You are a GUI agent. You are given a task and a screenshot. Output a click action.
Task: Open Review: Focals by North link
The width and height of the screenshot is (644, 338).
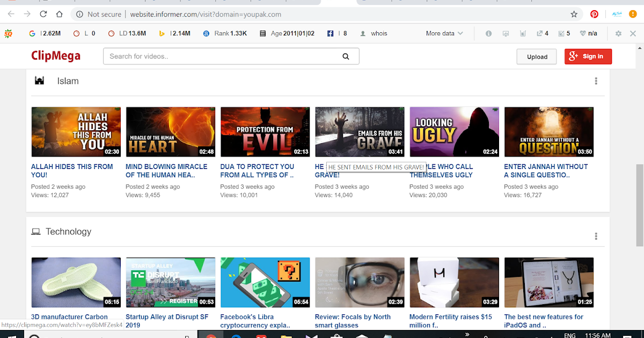pyautogui.click(x=353, y=321)
